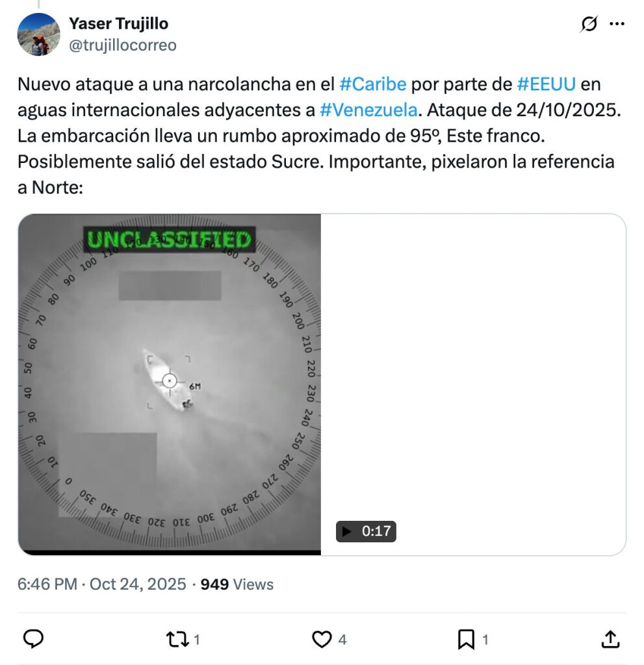
Task: Click the like count number 4
Action: 342,640
